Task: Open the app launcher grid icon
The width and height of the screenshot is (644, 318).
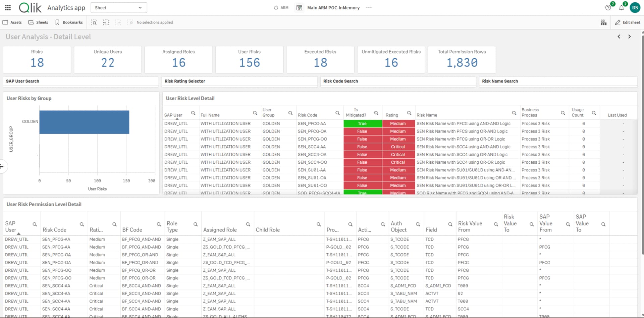Action: 8,7
